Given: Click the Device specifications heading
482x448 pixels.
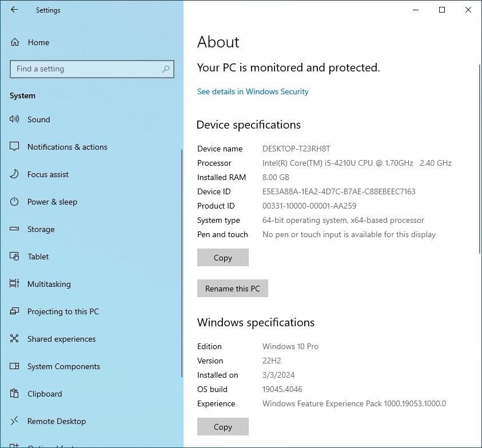Looking at the screenshot, I should [248, 125].
